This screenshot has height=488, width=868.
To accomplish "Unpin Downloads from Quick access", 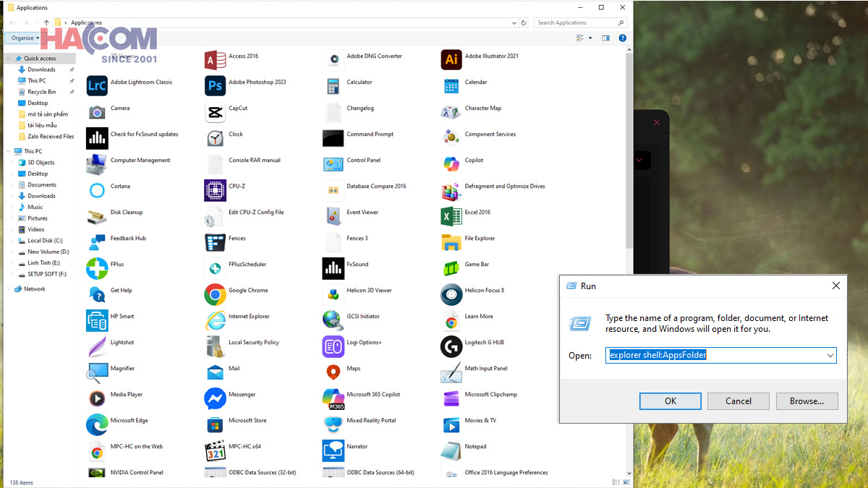I will (70, 70).
